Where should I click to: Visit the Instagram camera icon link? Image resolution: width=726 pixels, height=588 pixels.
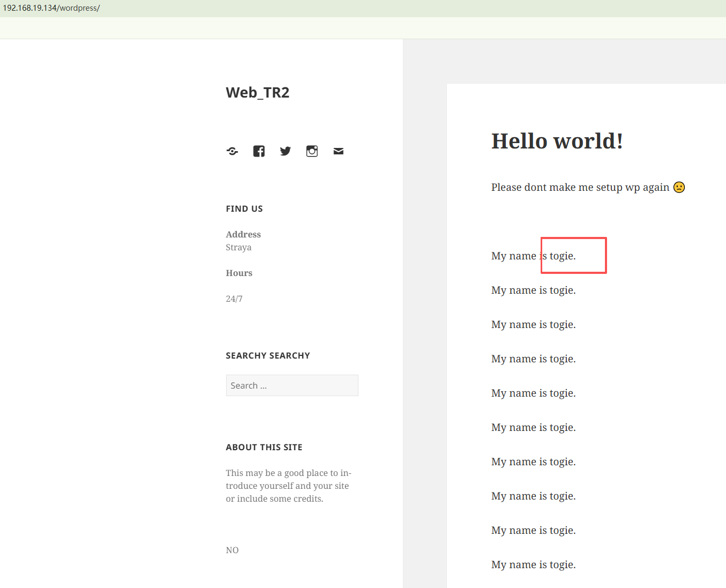tap(312, 151)
